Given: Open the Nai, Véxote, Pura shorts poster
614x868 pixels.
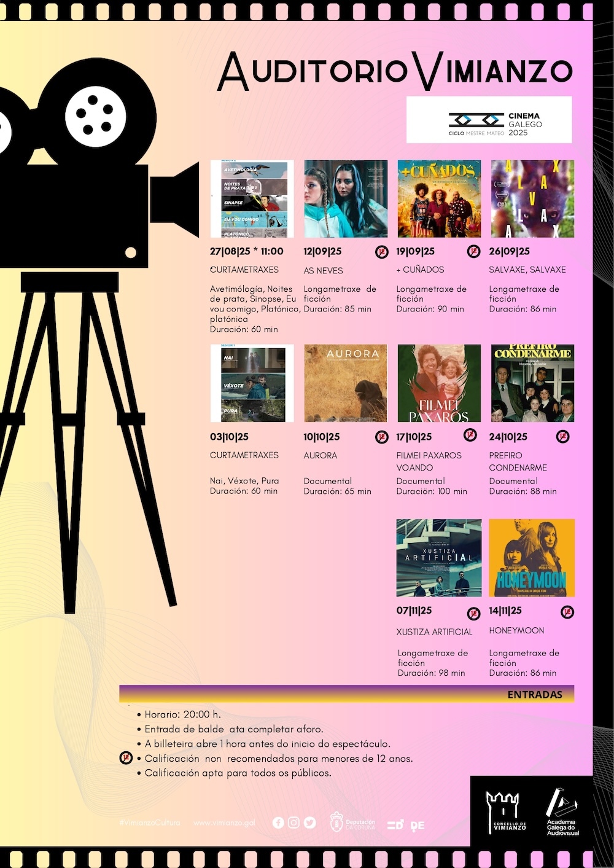Looking at the screenshot, I should 252,383.
